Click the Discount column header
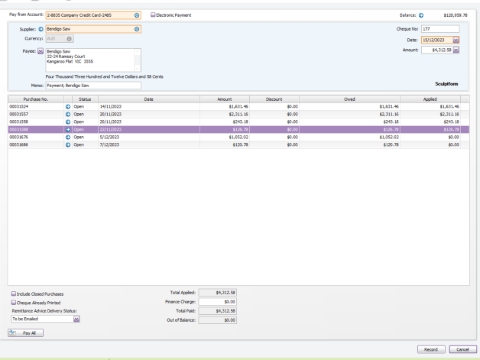This screenshot has height=360, width=480. click(274, 99)
